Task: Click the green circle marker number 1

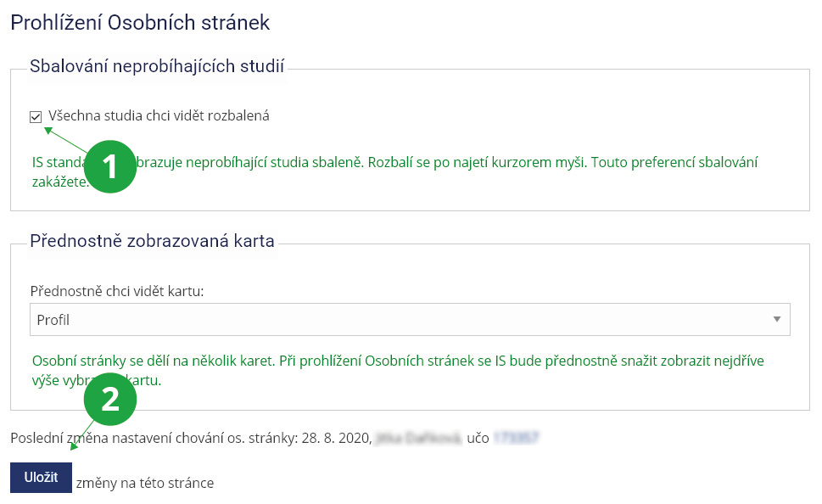Action: (x=110, y=165)
